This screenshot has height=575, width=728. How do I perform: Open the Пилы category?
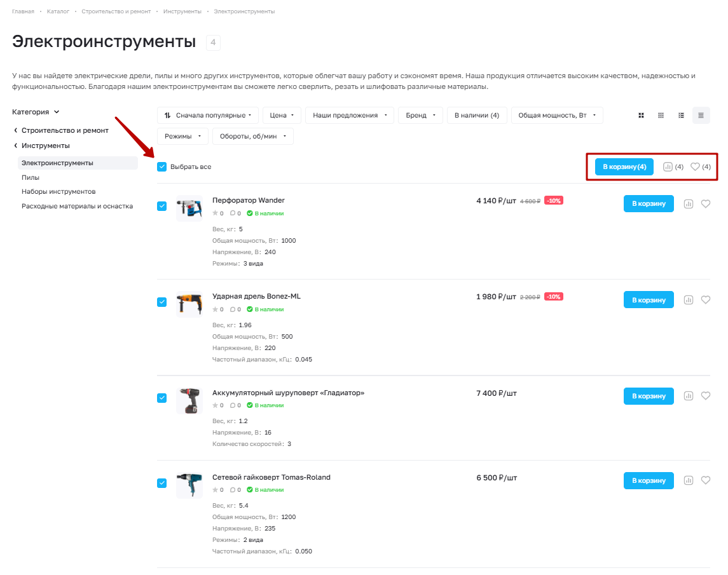point(30,177)
